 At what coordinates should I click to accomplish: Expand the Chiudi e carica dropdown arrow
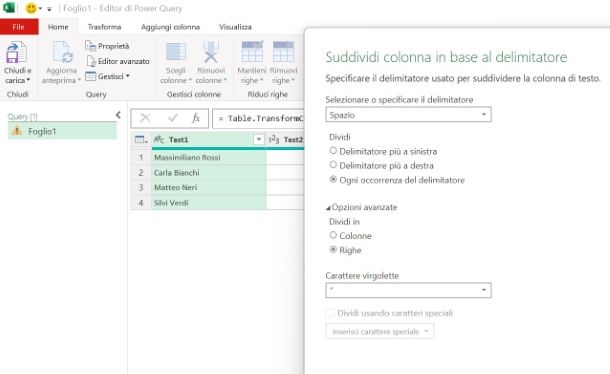coord(28,81)
